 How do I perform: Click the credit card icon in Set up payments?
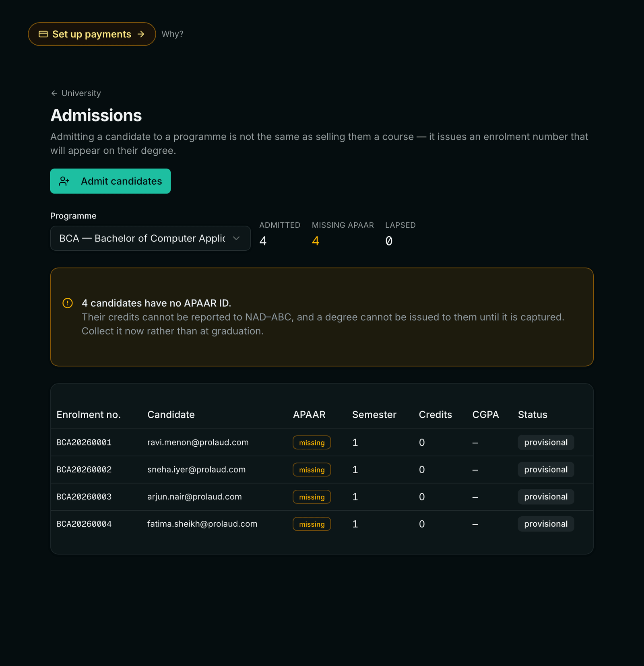pos(43,34)
